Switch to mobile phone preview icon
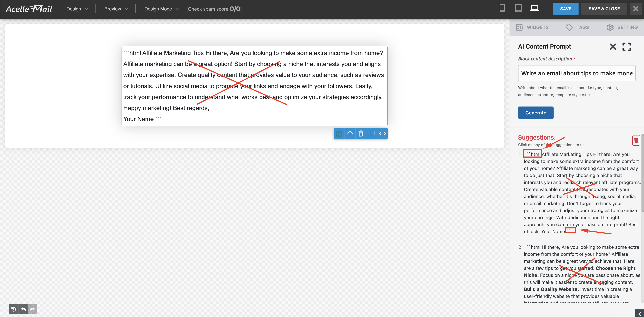 coord(502,8)
